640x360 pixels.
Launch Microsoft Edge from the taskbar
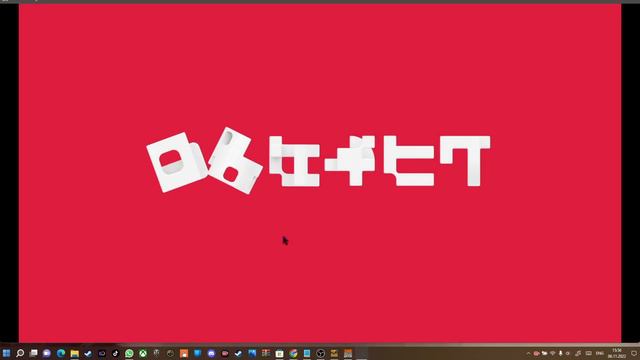click(x=61, y=353)
